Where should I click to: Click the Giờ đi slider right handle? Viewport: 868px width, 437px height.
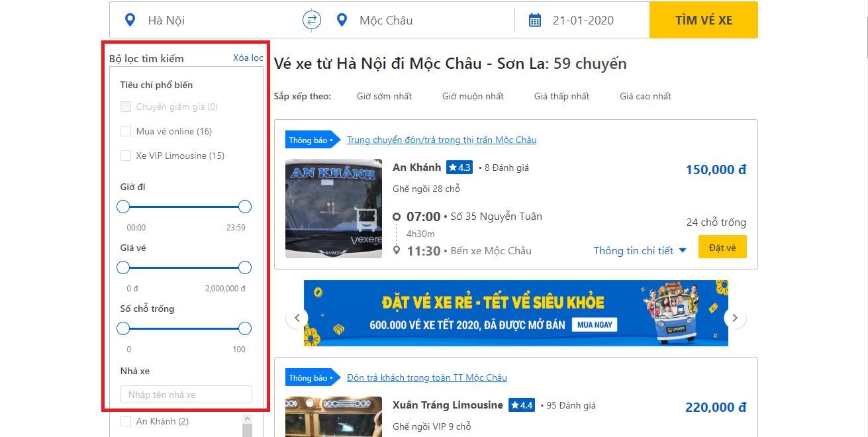245,207
